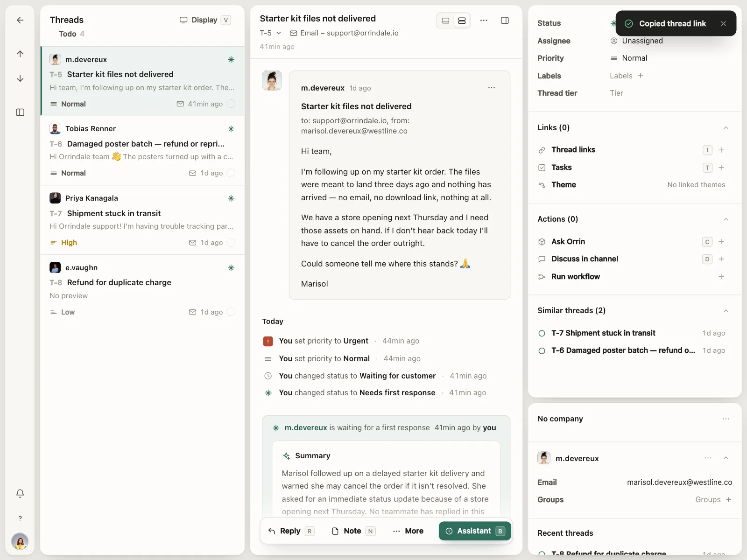Select thread T-6 Damaged poster batch
This screenshot has width=747, height=560.
pos(142,151)
